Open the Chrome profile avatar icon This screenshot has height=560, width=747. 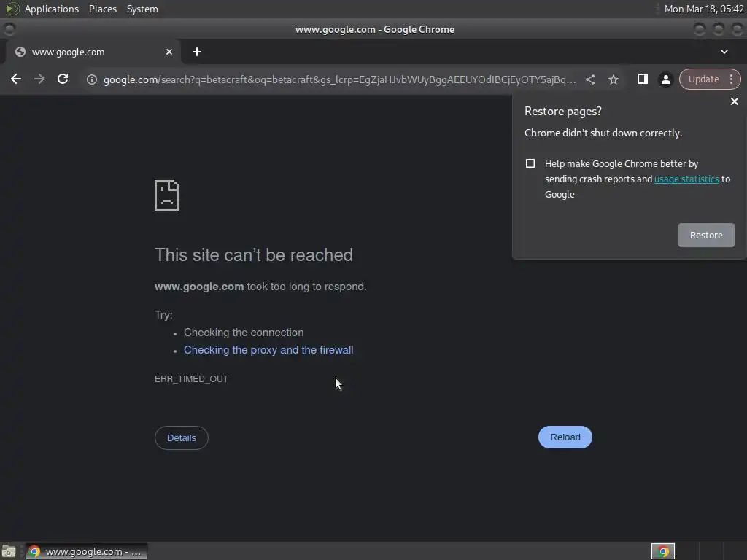click(665, 79)
